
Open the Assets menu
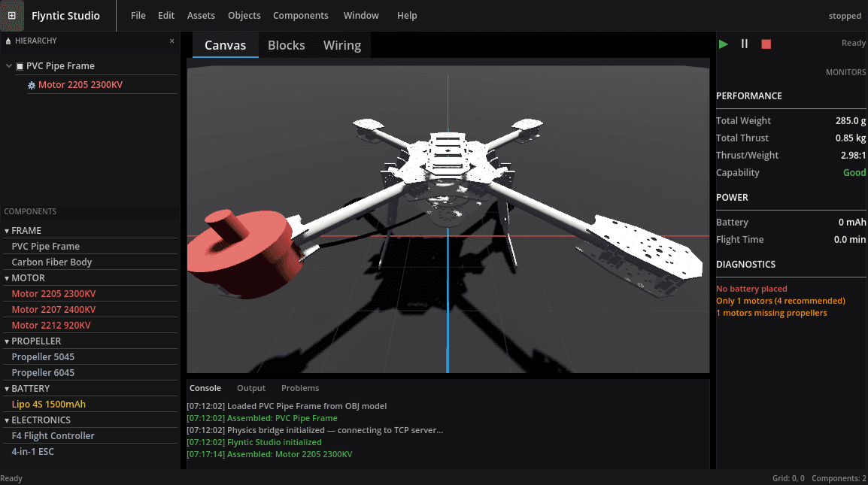[201, 16]
